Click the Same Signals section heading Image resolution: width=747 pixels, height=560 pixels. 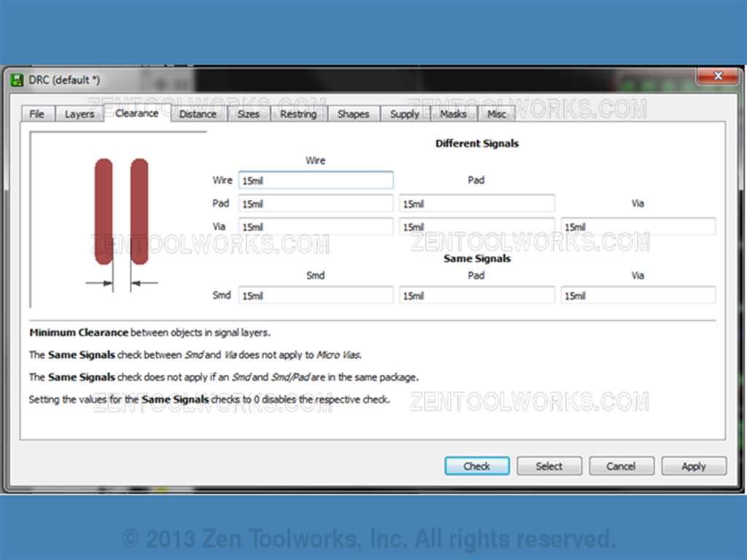click(477, 259)
